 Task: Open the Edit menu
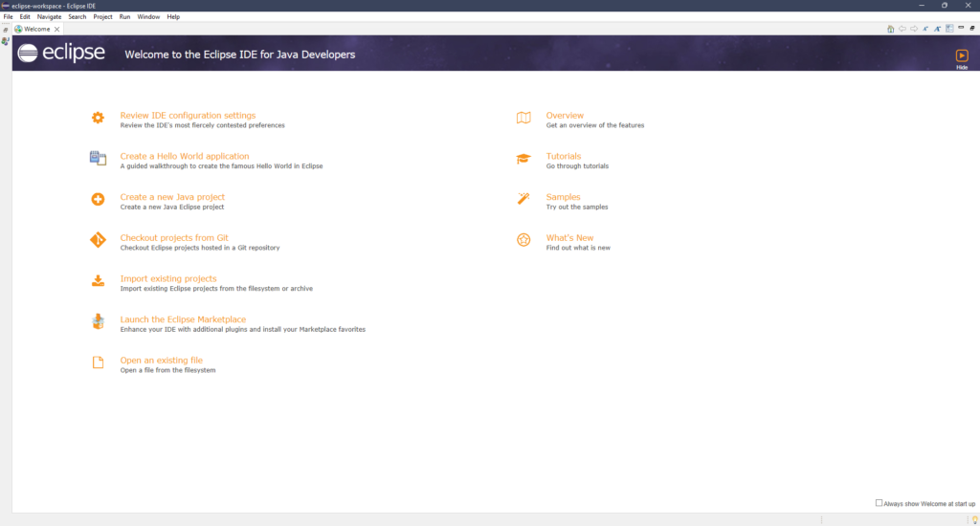[x=25, y=17]
